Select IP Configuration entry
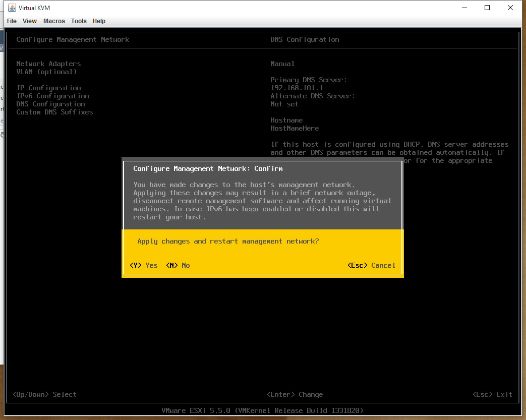 point(48,88)
